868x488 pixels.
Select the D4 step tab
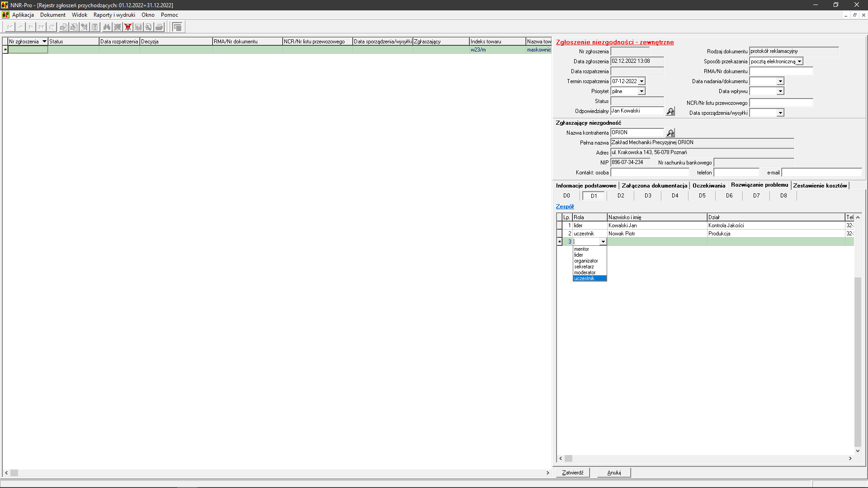point(675,196)
